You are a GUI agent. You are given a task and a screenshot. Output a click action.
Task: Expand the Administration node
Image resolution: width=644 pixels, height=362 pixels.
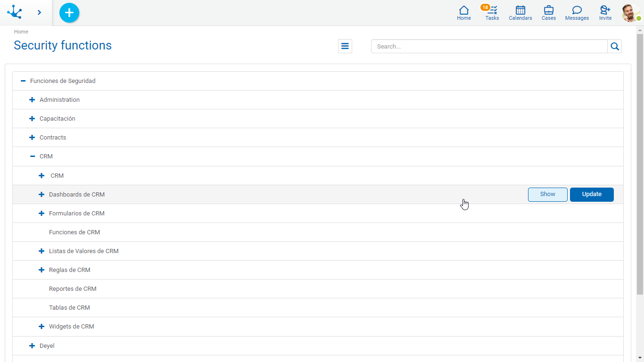coord(32,100)
